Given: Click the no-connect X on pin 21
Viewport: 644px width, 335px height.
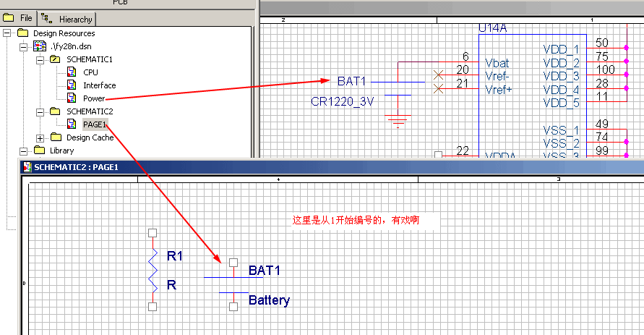Looking at the screenshot, I should pyautogui.click(x=438, y=88).
